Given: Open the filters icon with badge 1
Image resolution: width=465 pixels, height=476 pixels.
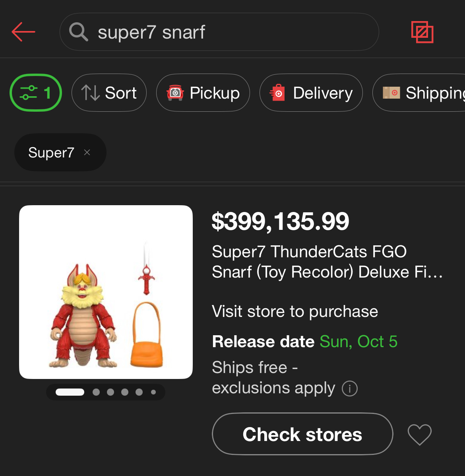Looking at the screenshot, I should click(x=36, y=93).
